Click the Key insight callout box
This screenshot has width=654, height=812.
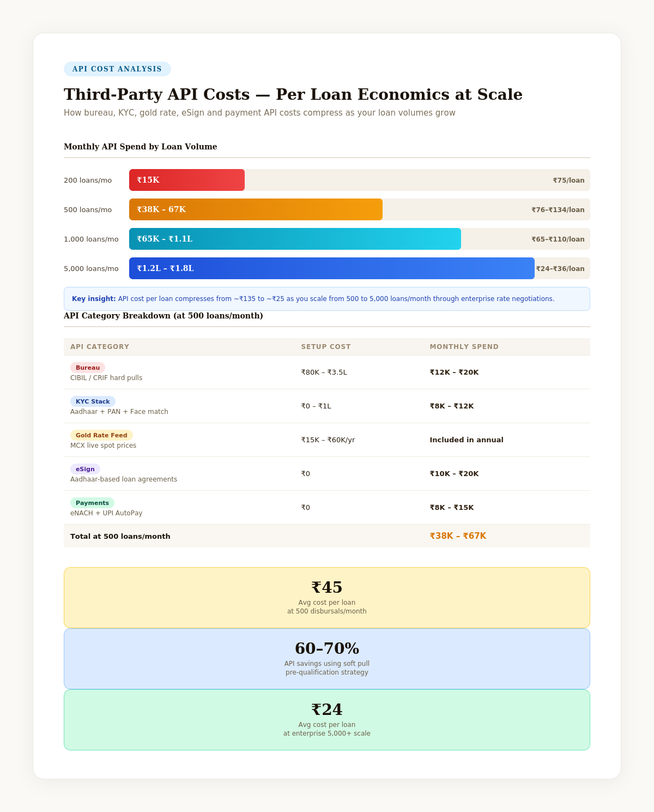(327, 299)
